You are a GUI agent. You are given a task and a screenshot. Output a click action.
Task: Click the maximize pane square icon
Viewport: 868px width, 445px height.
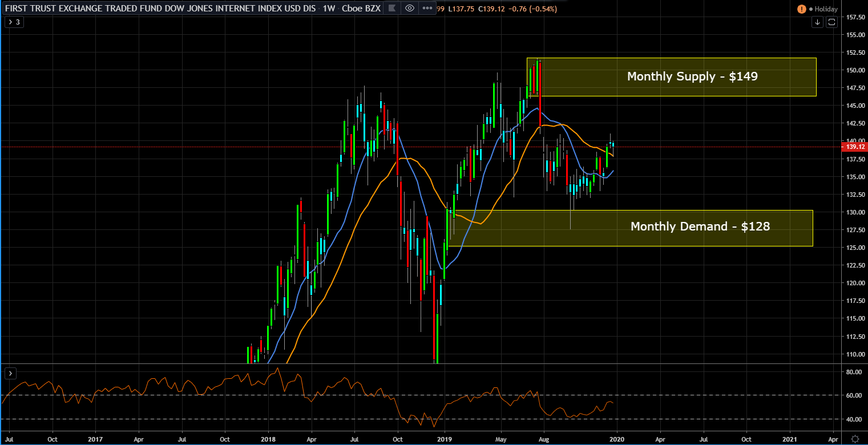831,22
